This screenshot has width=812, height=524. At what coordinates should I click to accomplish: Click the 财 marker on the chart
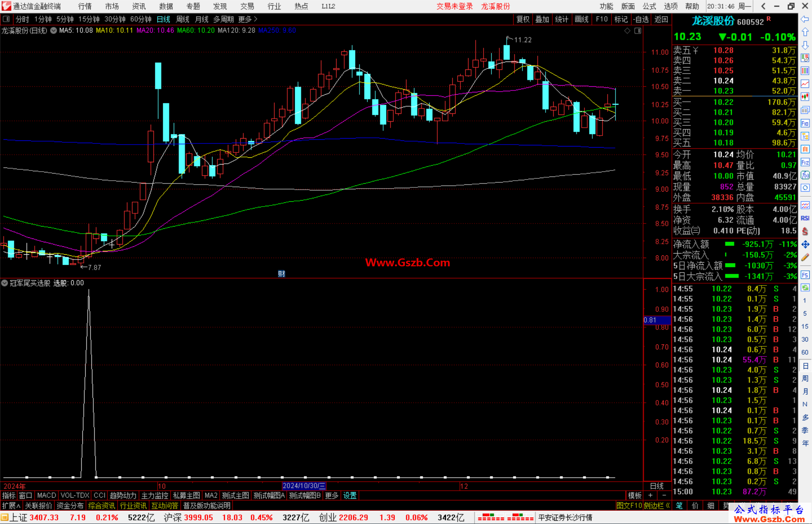pos(281,274)
